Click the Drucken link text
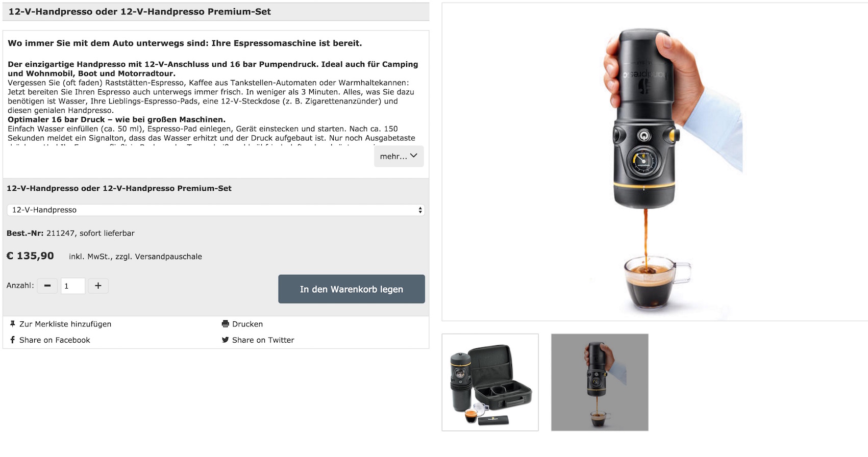The width and height of the screenshot is (868, 457). [x=247, y=324]
